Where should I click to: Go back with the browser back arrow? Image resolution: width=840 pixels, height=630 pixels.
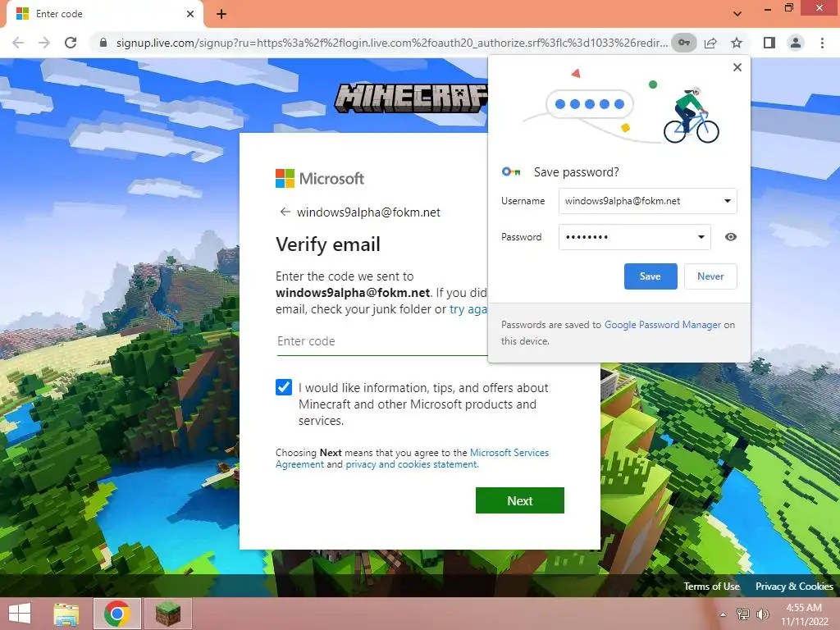point(18,43)
